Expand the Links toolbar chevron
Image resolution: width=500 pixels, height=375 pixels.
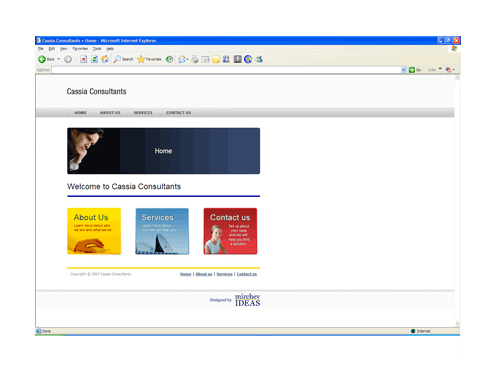(440, 69)
